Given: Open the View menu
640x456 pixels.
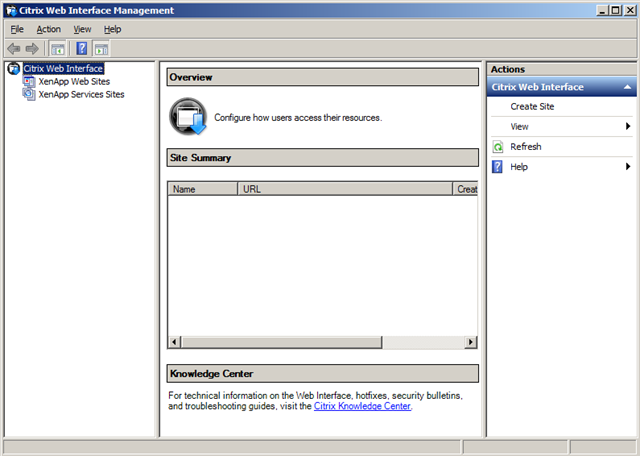Looking at the screenshot, I should click(x=82, y=29).
